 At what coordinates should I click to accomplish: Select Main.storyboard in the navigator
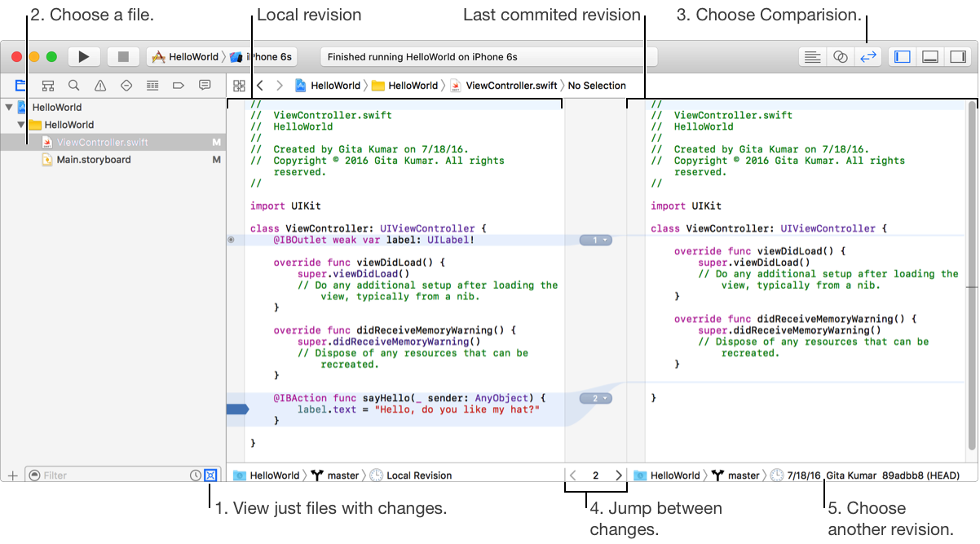93,160
